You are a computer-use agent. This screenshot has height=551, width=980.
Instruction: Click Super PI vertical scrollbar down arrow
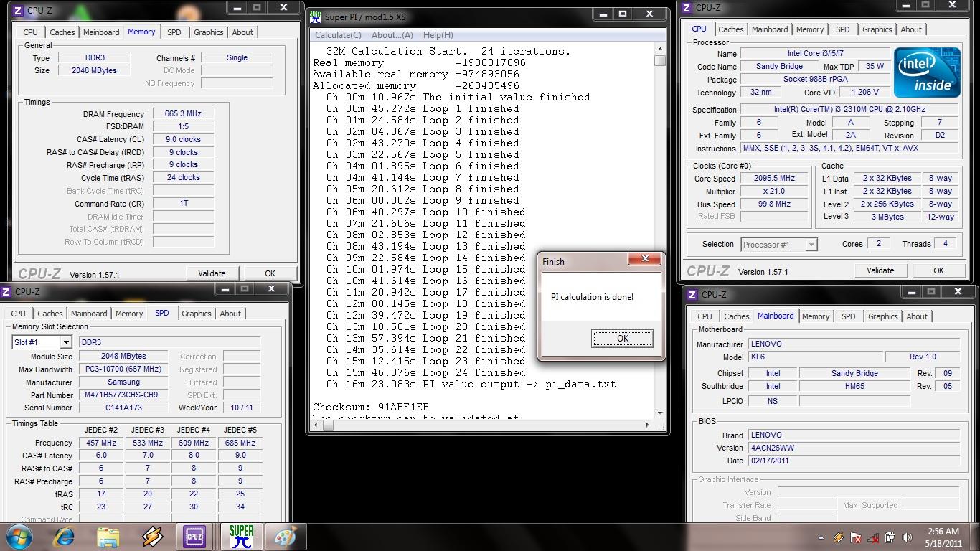click(660, 413)
